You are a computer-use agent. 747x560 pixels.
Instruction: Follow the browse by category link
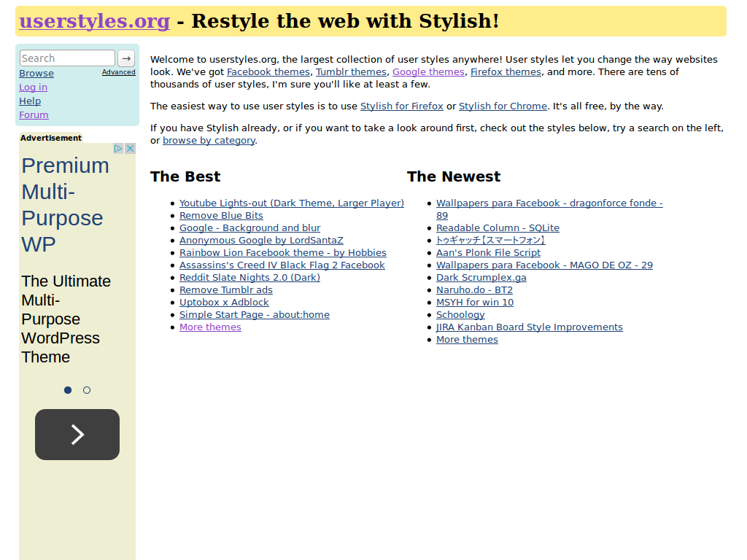[x=209, y=141]
